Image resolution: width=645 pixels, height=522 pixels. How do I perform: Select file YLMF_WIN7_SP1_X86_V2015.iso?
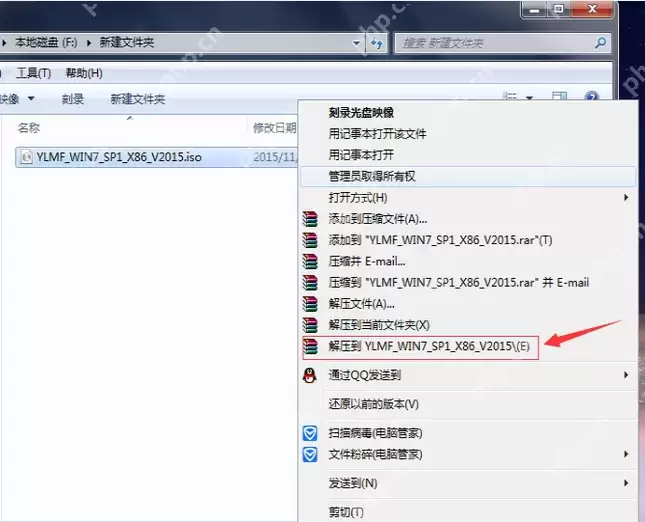[x=119, y=157]
